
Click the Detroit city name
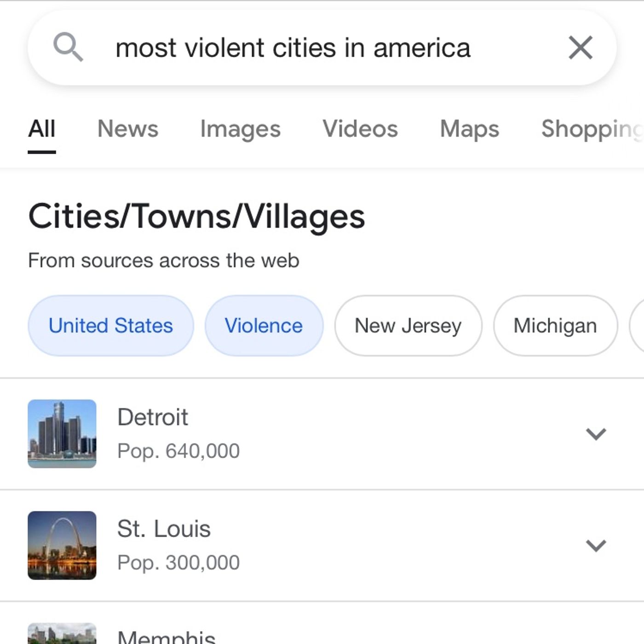[x=153, y=417]
